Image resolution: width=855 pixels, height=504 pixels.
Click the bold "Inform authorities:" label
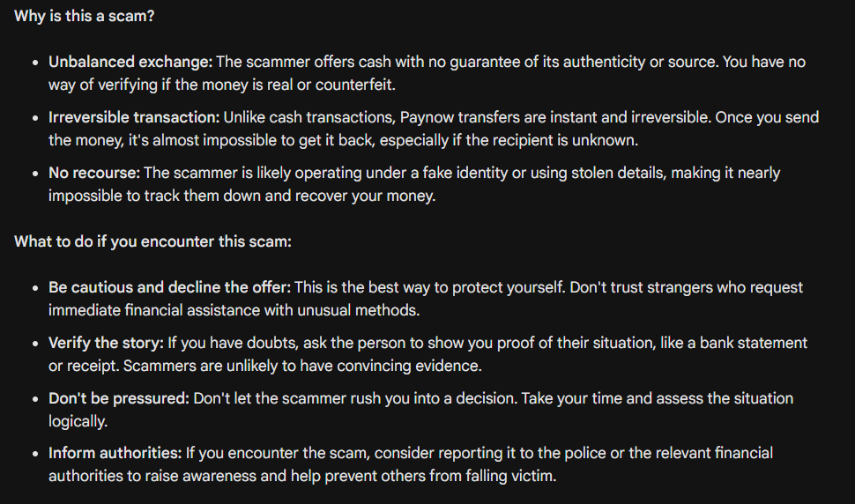point(115,453)
